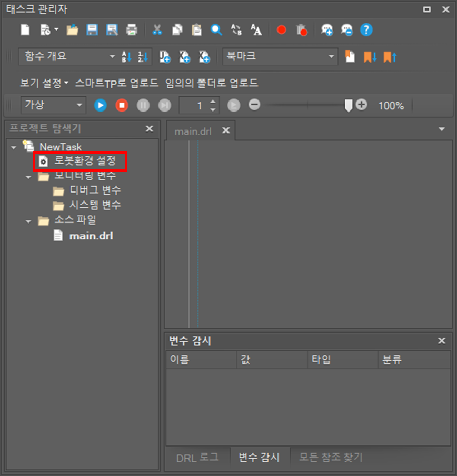Open the 가상 mode dropdown
The width and height of the screenshot is (457, 476).
point(80,106)
